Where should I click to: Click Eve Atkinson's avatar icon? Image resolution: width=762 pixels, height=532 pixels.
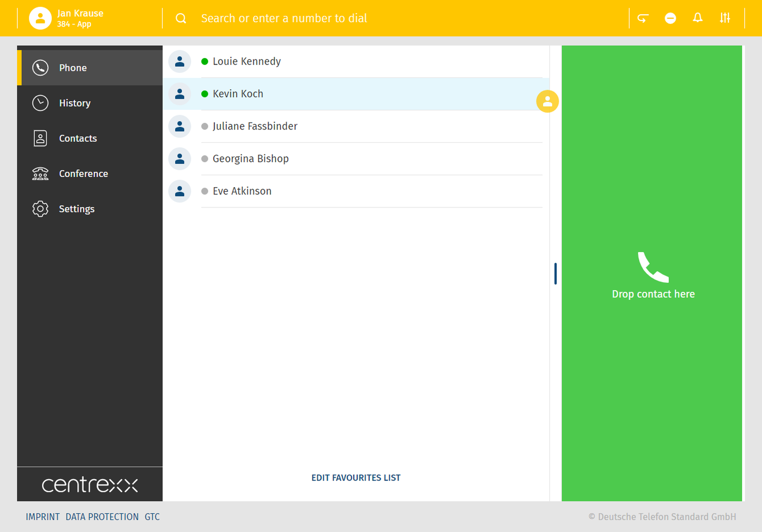(179, 191)
